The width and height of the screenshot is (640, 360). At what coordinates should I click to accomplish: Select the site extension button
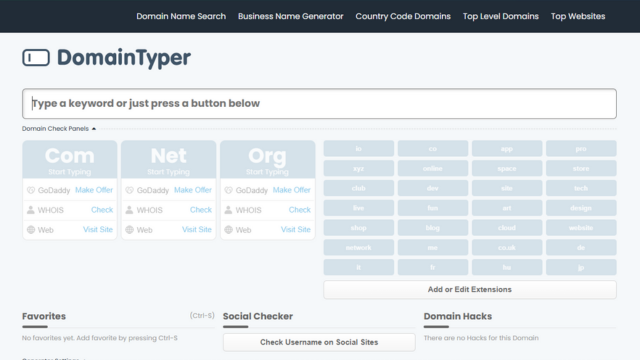507,188
